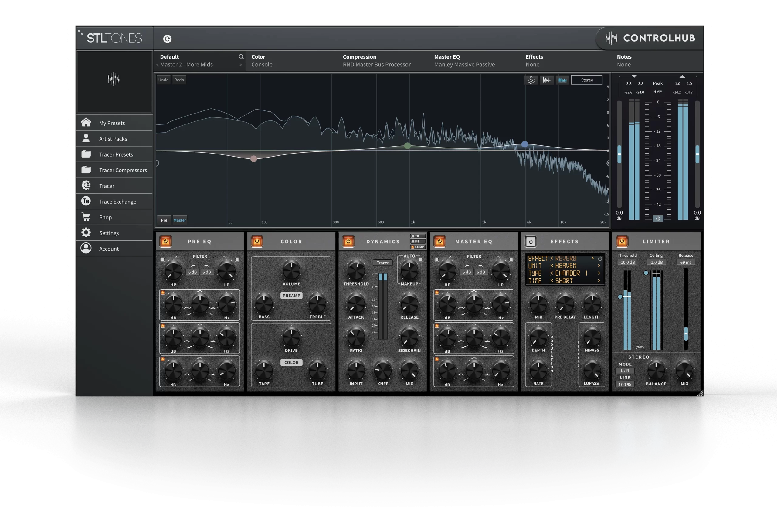This screenshot has width=777, height=532.
Task: Toggle the Pre EQ power button
Action: pos(165,241)
